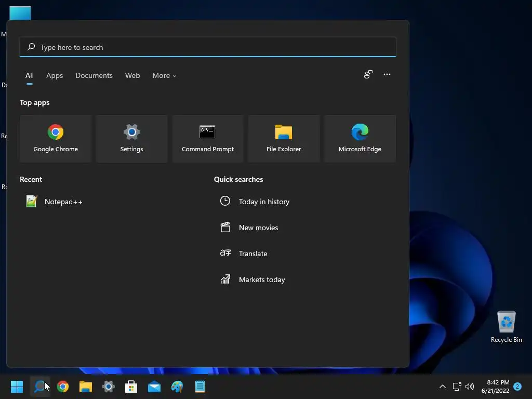
Task: Open Microsoft Store from the taskbar
Action: point(131,387)
